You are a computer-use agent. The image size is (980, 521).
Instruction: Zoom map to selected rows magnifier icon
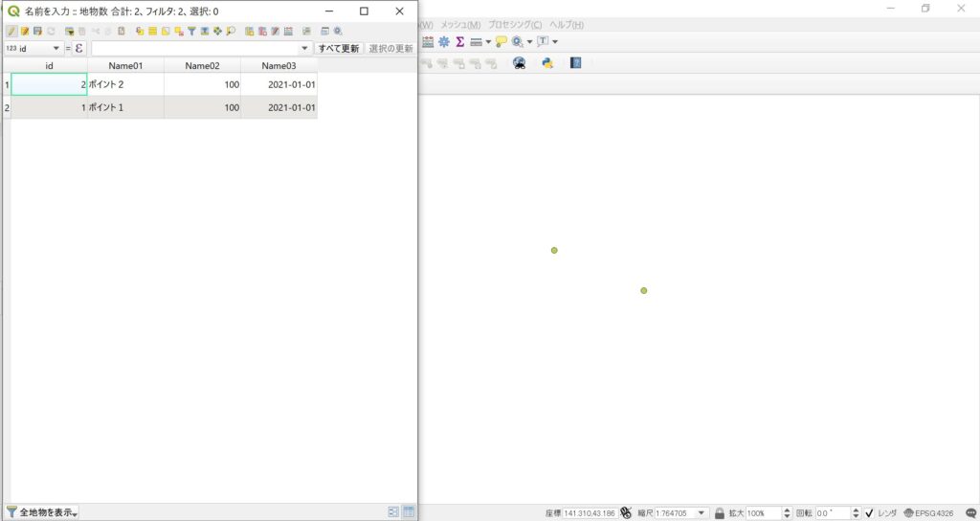click(x=231, y=31)
